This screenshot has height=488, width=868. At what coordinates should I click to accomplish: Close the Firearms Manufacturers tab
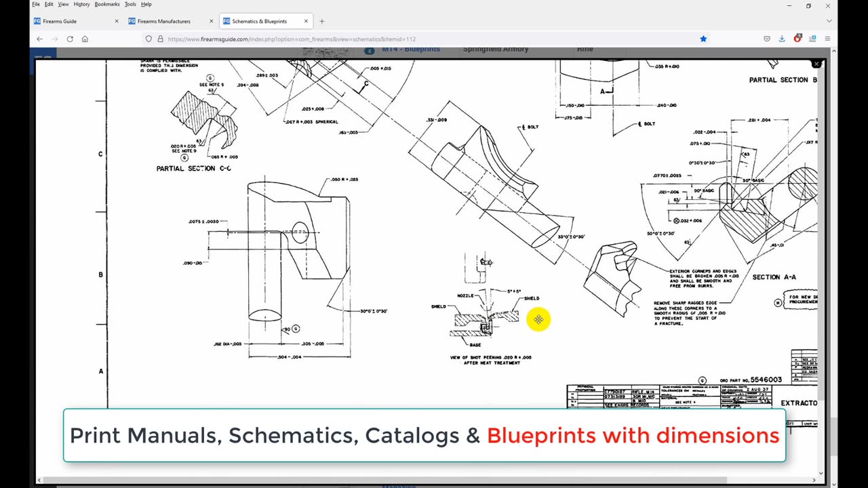pos(211,21)
